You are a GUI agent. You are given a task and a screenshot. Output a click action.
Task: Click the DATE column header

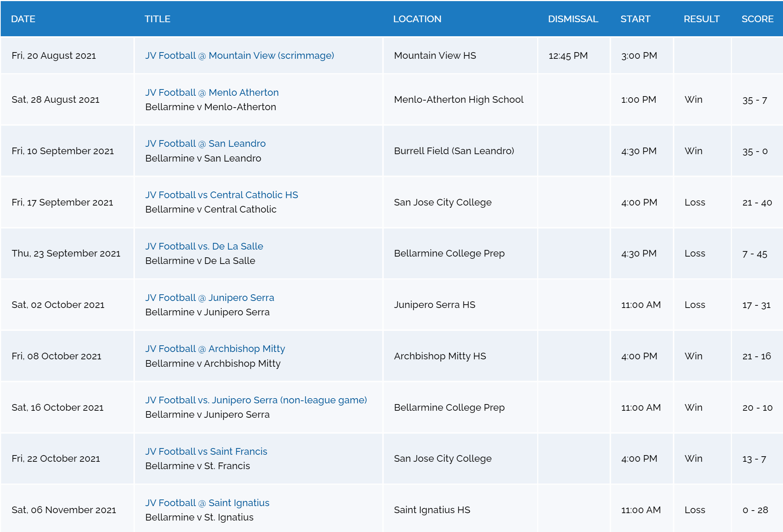point(23,19)
